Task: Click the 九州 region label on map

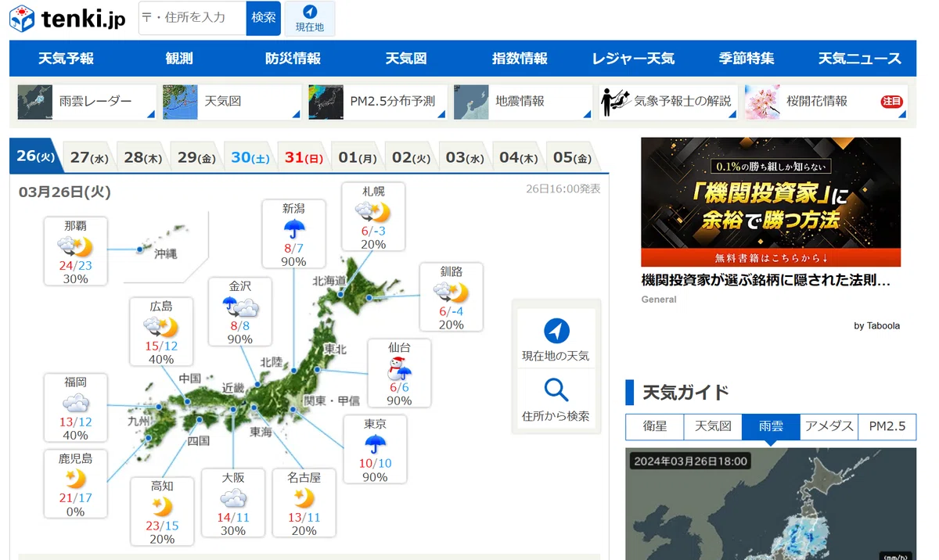Action: pyautogui.click(x=139, y=421)
